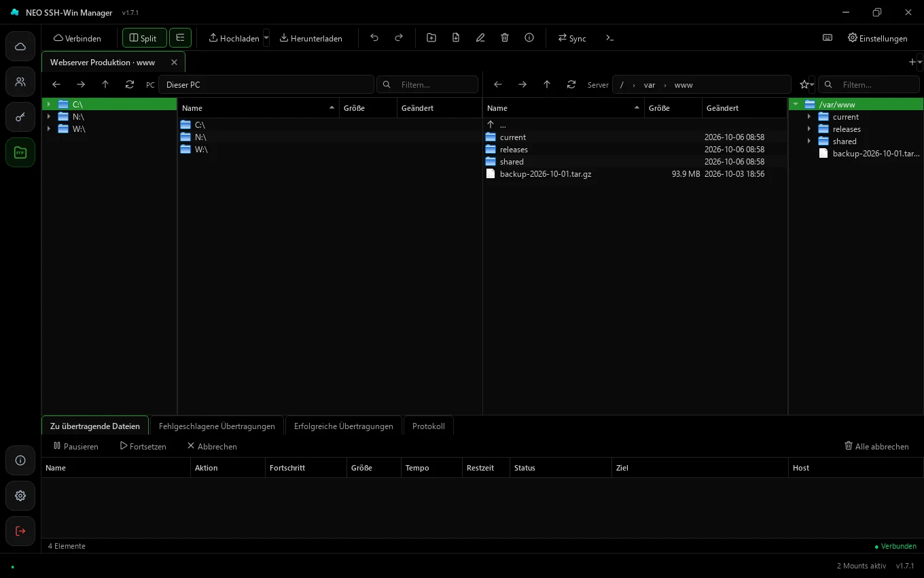Screen dimensions: 924x578
Task: Click the Dieser PC path field
Action: [x=266, y=84]
